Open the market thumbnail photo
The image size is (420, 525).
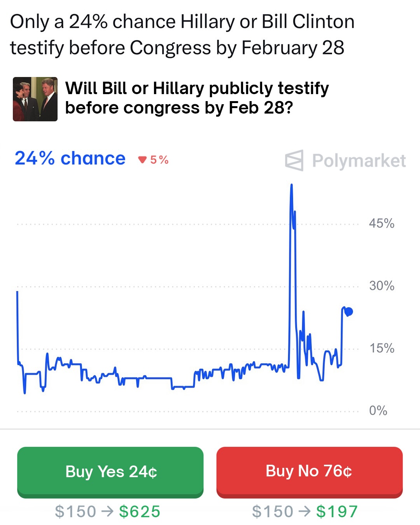coord(35,99)
